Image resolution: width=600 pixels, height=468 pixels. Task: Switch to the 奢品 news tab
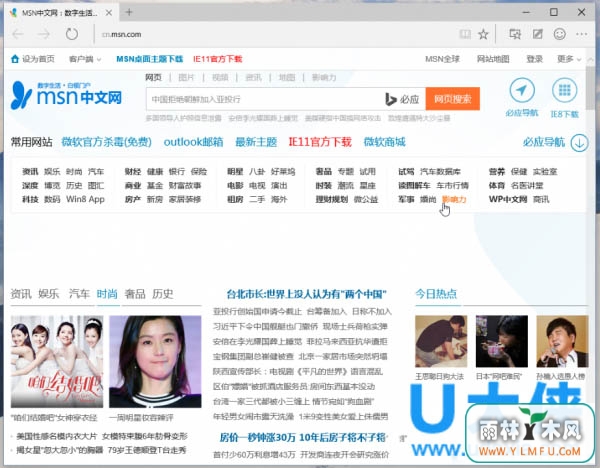[135, 294]
